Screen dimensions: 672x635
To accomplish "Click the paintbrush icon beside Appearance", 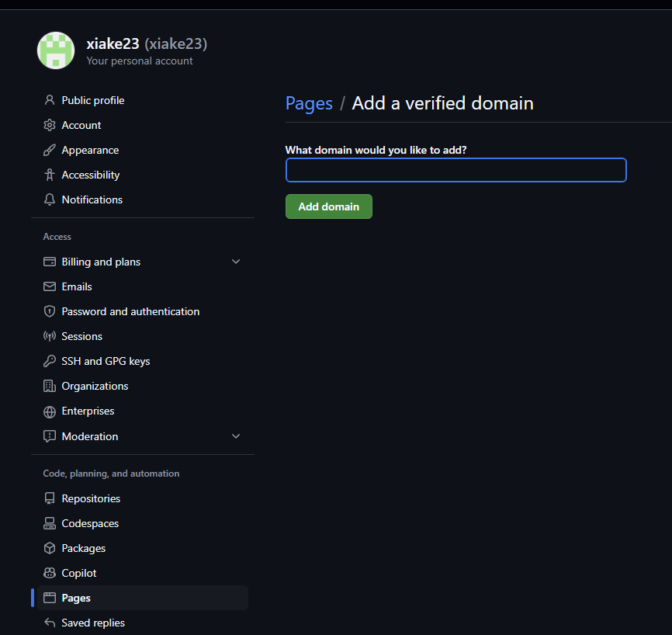I will (50, 150).
